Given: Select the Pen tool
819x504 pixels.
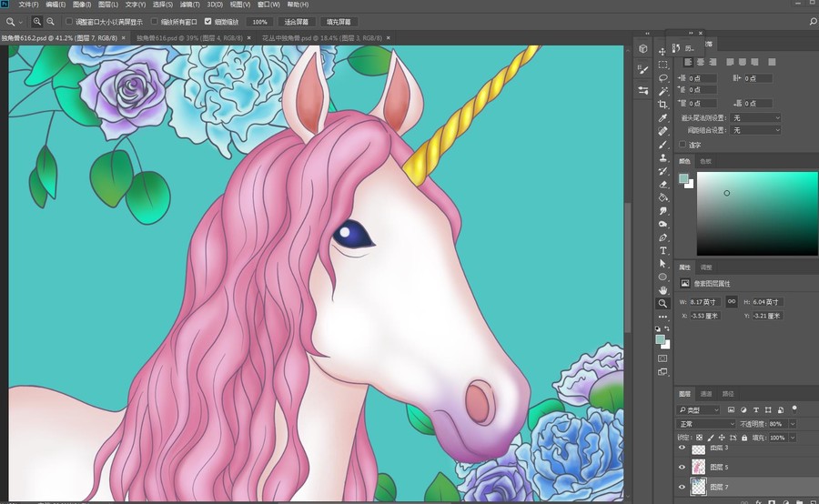Looking at the screenshot, I should tap(662, 237).
